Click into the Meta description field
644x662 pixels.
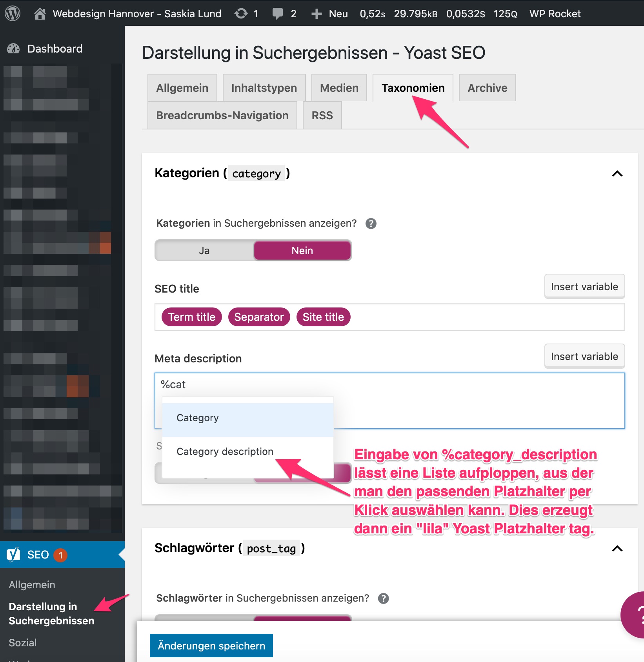(471, 400)
